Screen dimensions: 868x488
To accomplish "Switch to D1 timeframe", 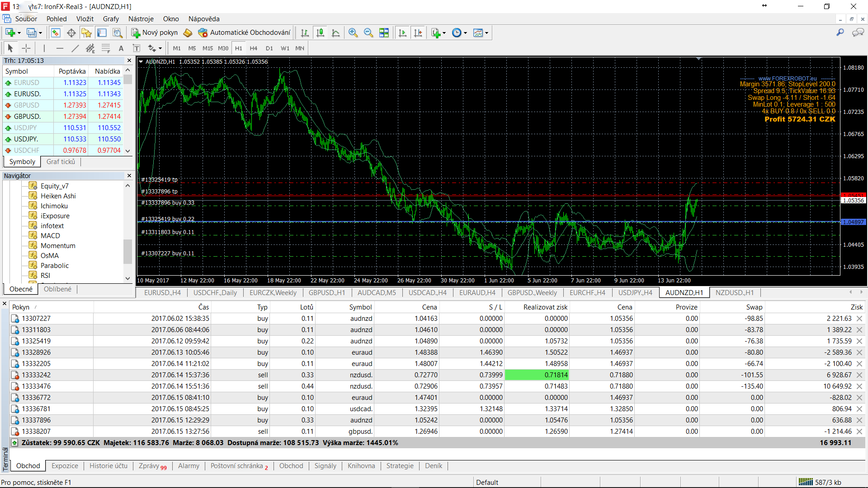I will [x=269, y=48].
